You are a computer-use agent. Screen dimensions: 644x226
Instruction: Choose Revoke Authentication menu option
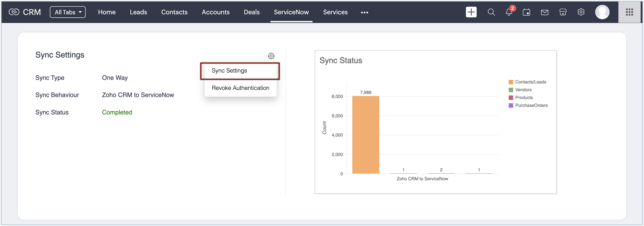click(240, 88)
